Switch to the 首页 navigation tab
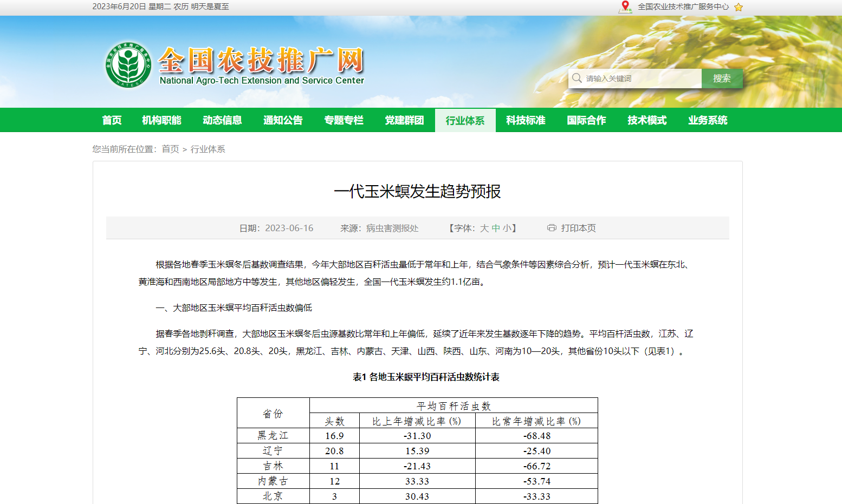This screenshot has height=504, width=842. 112,120
